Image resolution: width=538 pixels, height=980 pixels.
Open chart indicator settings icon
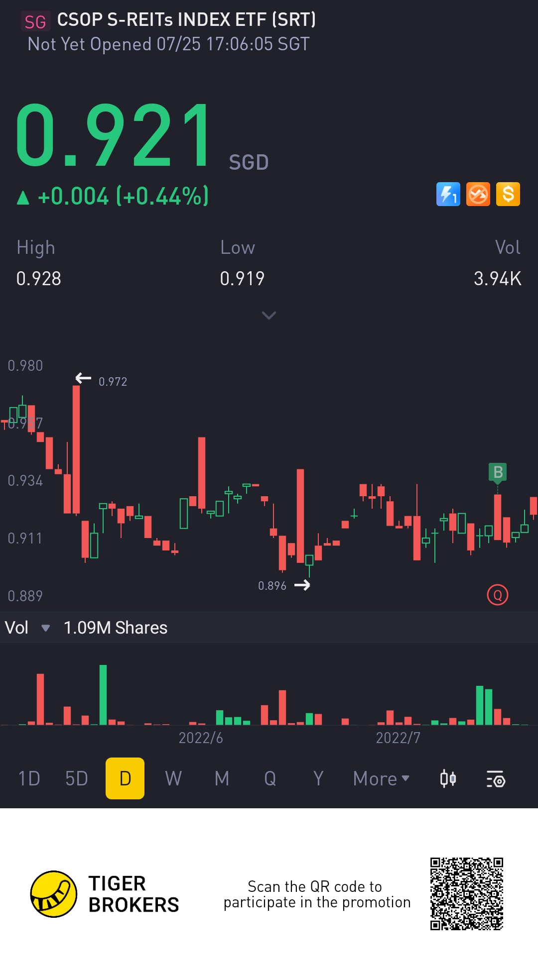point(496,779)
